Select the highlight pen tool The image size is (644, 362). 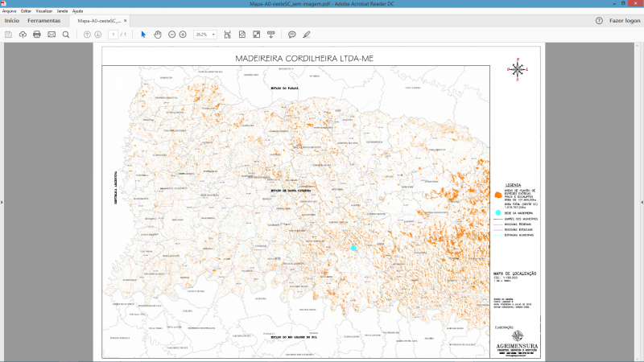(307, 35)
